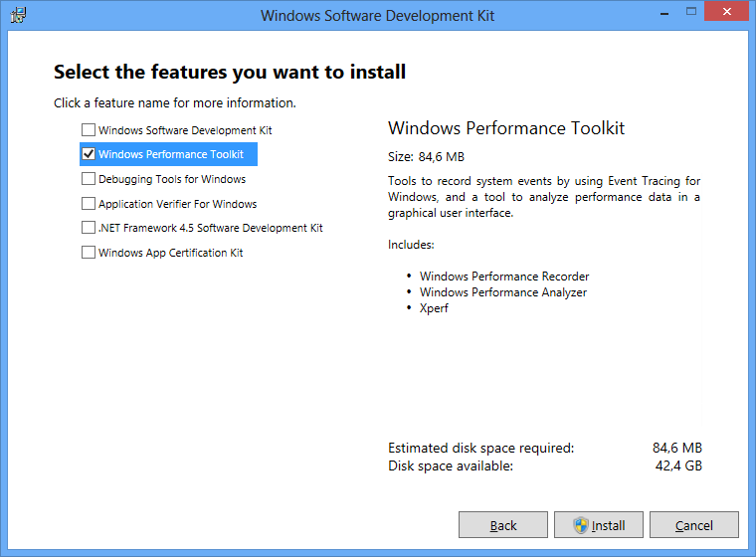756x557 pixels.
Task: Minimize the setup window
Action: coord(664,13)
